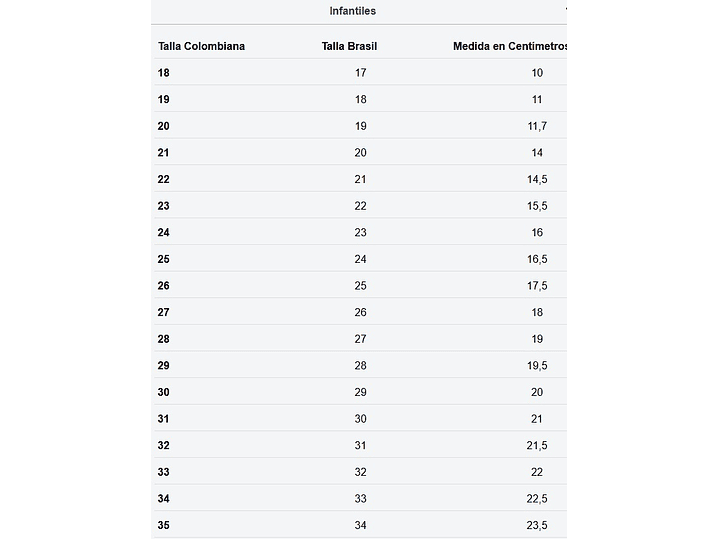
Task: Click Talla Brasil size 22 cell
Action: [360, 206]
